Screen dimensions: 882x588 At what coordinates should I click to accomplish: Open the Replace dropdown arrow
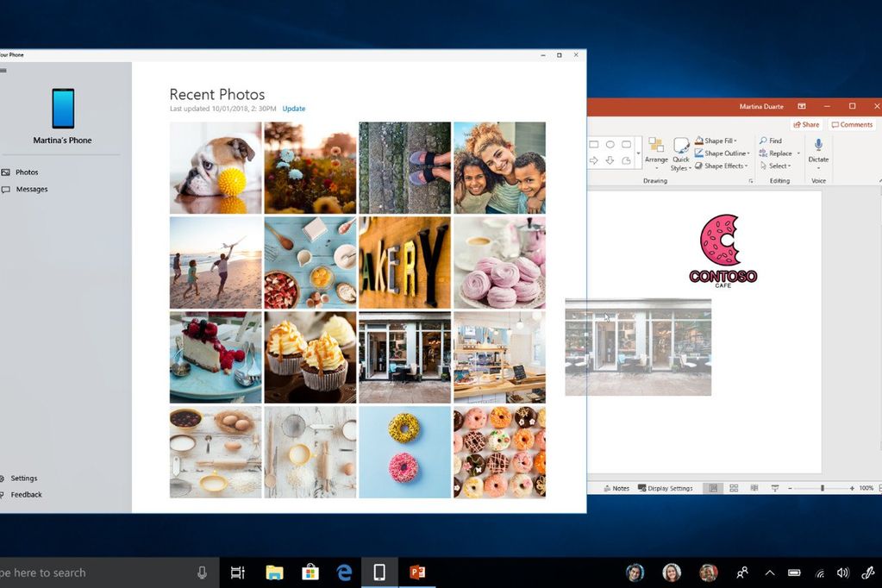pos(798,153)
